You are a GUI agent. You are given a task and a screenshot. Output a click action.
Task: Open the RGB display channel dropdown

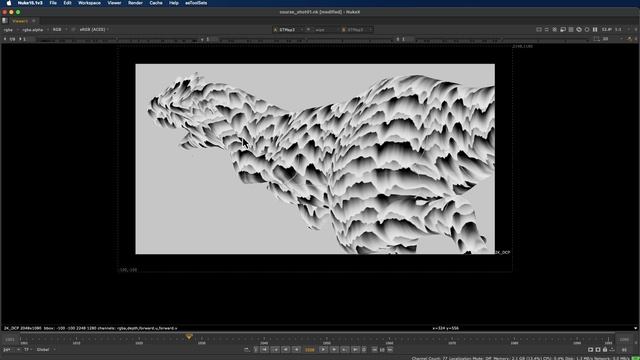59,30
